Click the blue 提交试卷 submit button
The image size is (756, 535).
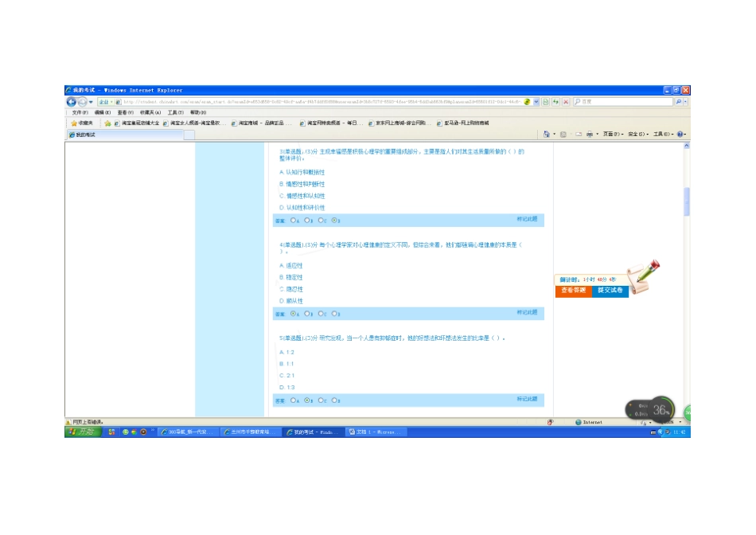[x=610, y=291]
